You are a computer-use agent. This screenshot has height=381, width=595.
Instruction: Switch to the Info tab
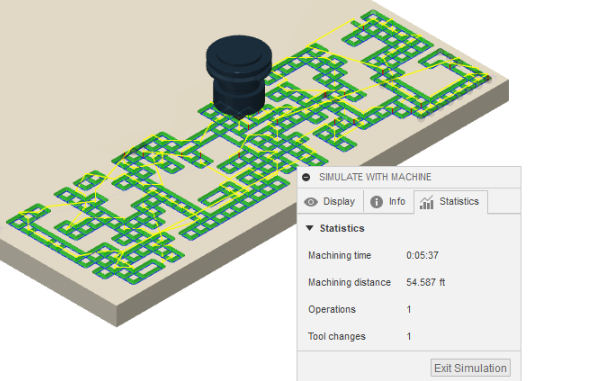(x=388, y=202)
